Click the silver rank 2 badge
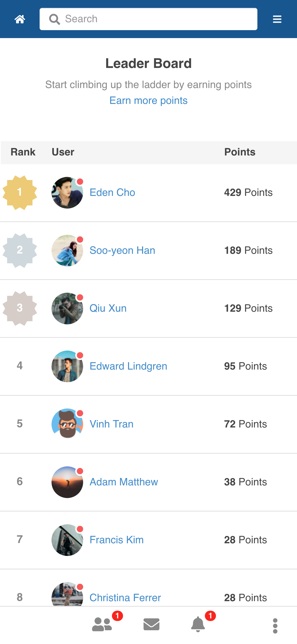The height and width of the screenshot is (644, 297). pos(20,250)
